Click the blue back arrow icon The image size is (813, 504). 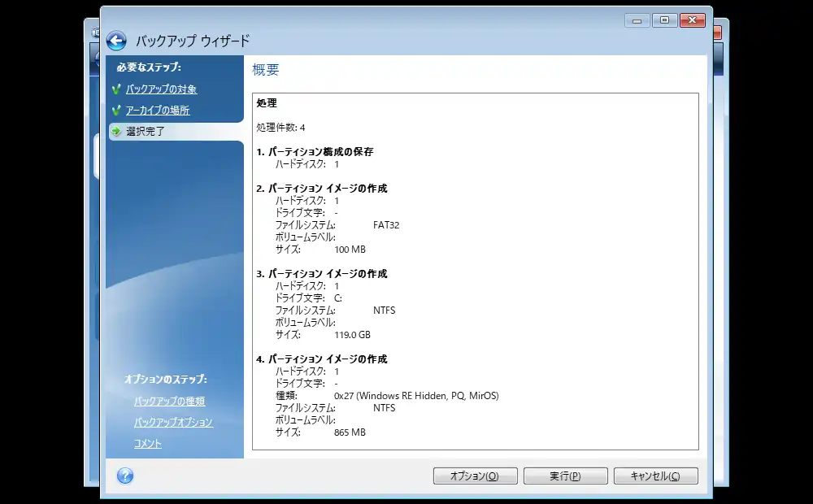[x=116, y=41]
